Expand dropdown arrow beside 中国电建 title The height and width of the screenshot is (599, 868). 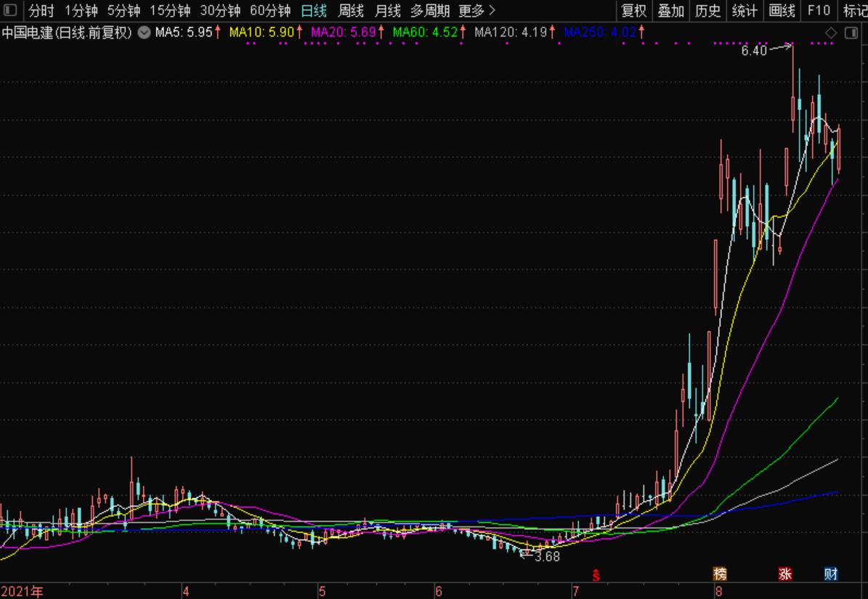click(144, 33)
